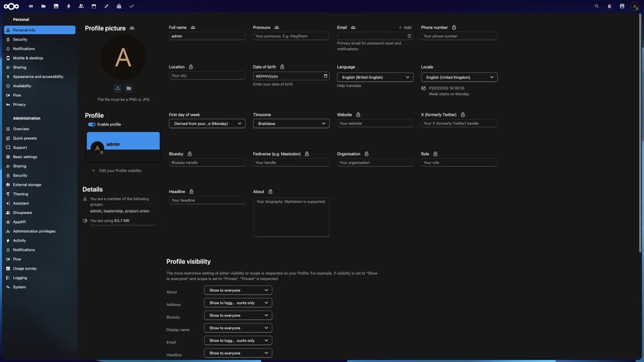This screenshot has height=362, width=644.
Task: Open the admin profile preview card
Action: [123, 146]
